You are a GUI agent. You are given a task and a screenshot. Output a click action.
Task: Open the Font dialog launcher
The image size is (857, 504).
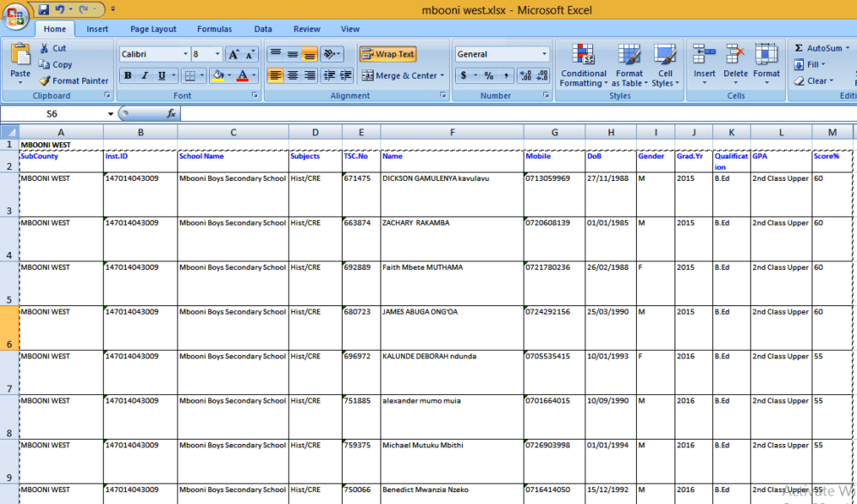(255, 95)
